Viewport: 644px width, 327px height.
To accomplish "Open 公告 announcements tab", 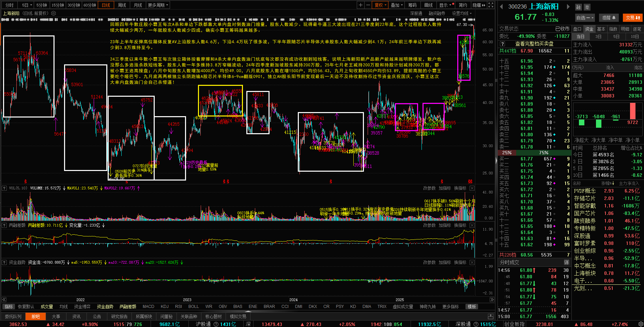I will 97,316.
